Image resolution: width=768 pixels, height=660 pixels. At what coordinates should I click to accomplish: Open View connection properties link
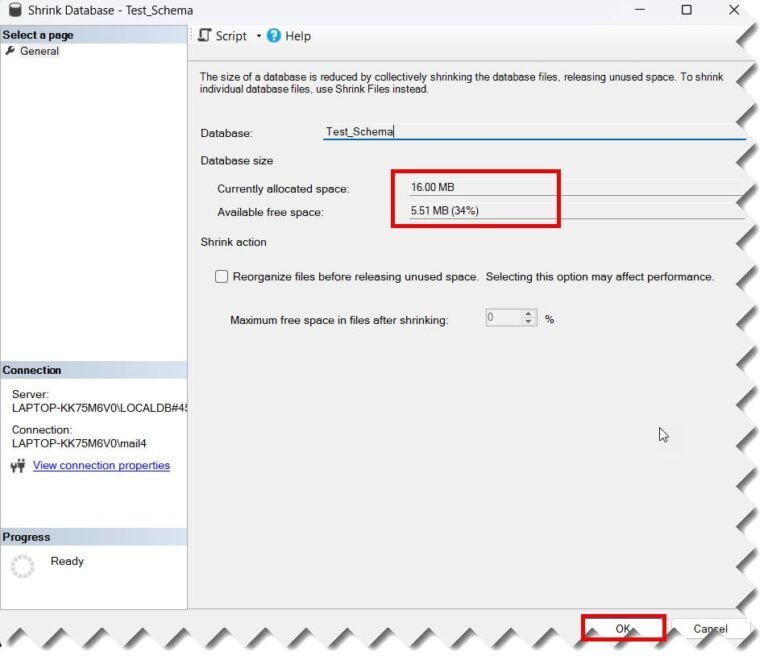click(x=101, y=465)
